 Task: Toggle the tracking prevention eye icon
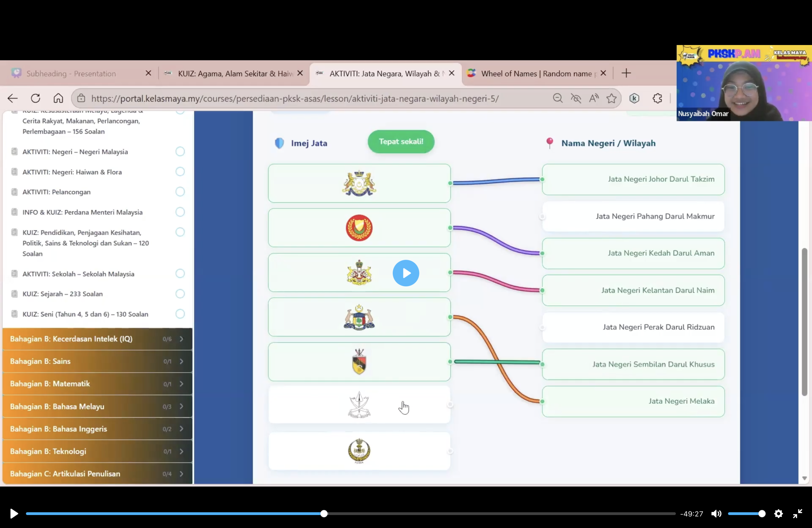[576, 99]
